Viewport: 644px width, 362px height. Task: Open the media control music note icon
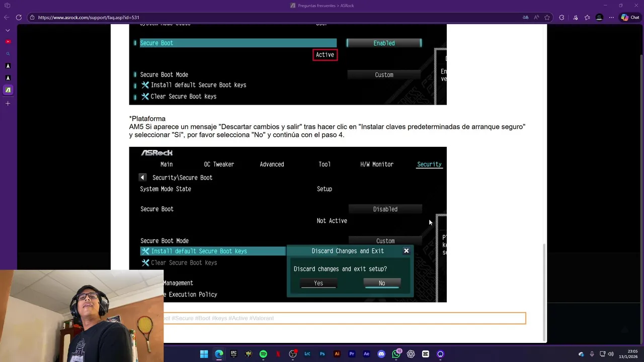click(576, 17)
